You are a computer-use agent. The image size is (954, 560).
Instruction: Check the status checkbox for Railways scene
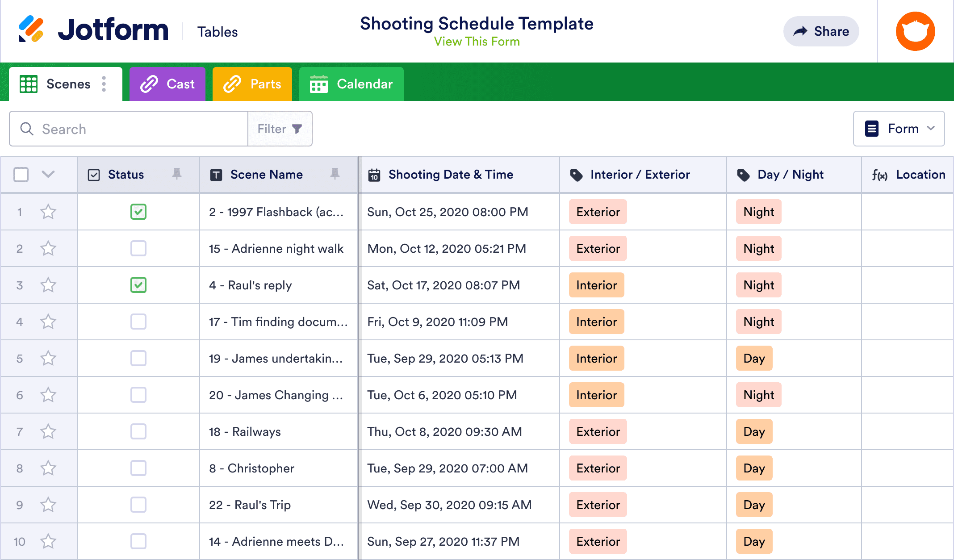click(138, 431)
